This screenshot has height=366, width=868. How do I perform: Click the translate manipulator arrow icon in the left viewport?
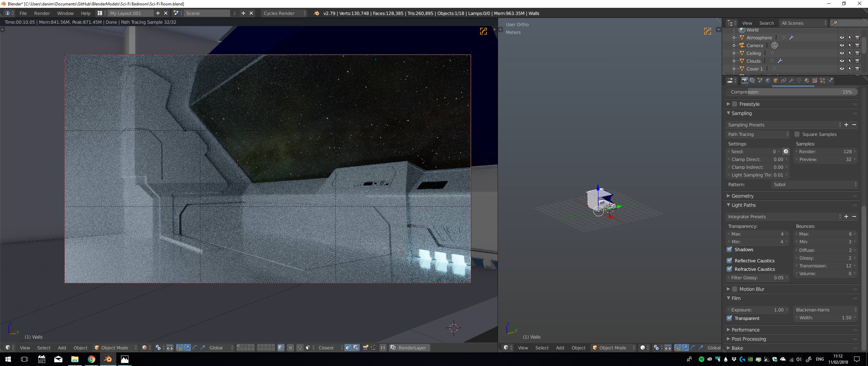[x=187, y=348]
